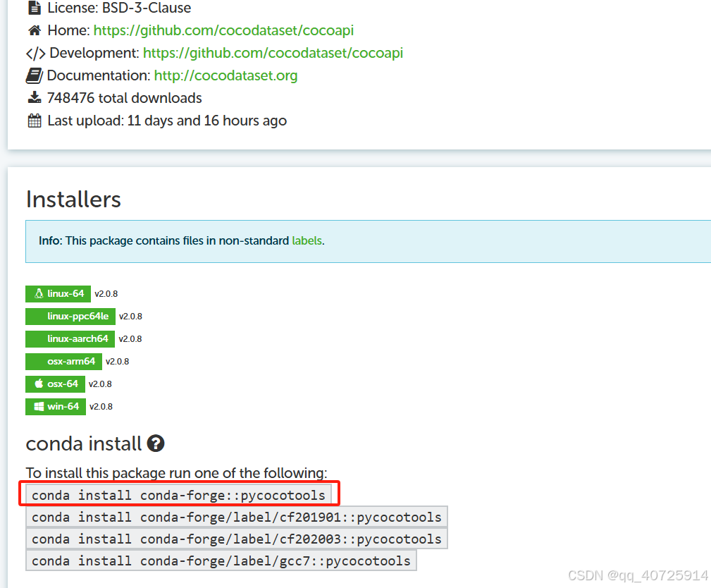Click v2.0.8 next to win-64
The image size is (711, 588).
click(x=101, y=407)
